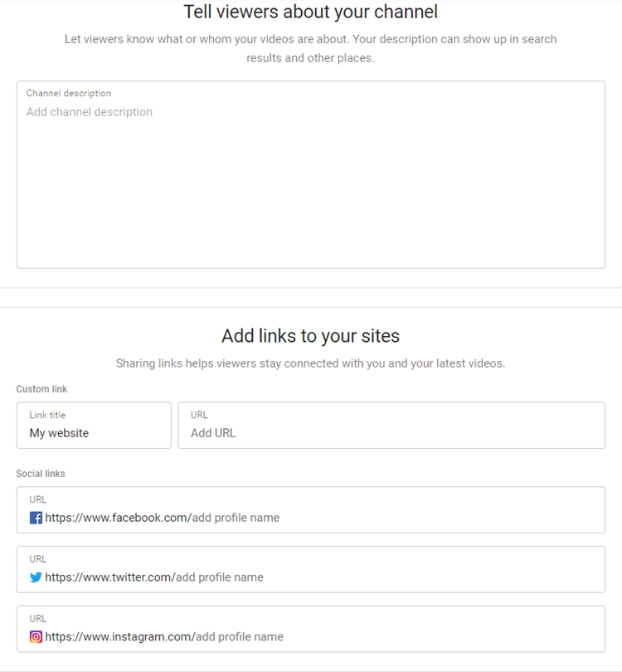This screenshot has height=672, width=622.
Task: Click the Facebook logo icon
Action: tap(36, 518)
